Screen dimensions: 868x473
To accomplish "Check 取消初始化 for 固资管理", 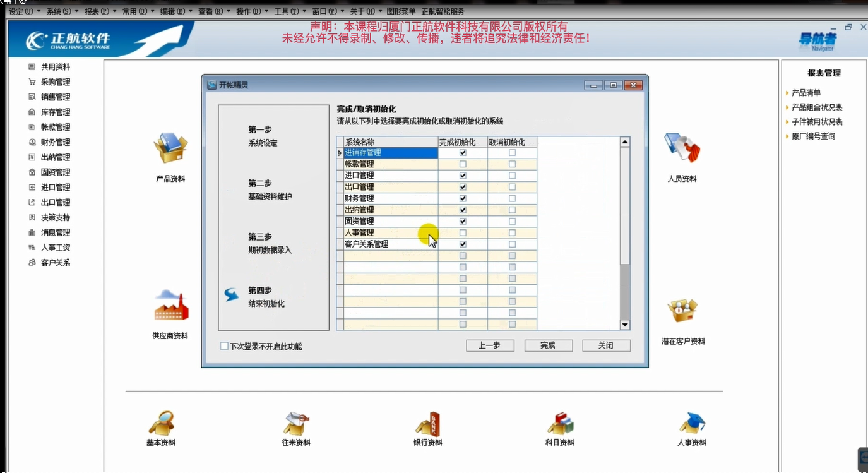I will [x=512, y=221].
